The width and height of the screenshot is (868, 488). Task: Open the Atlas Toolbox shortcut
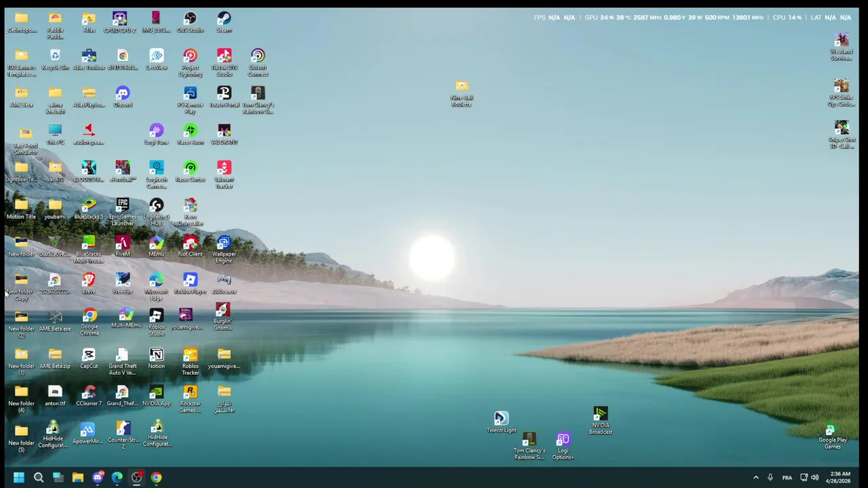coord(89,59)
